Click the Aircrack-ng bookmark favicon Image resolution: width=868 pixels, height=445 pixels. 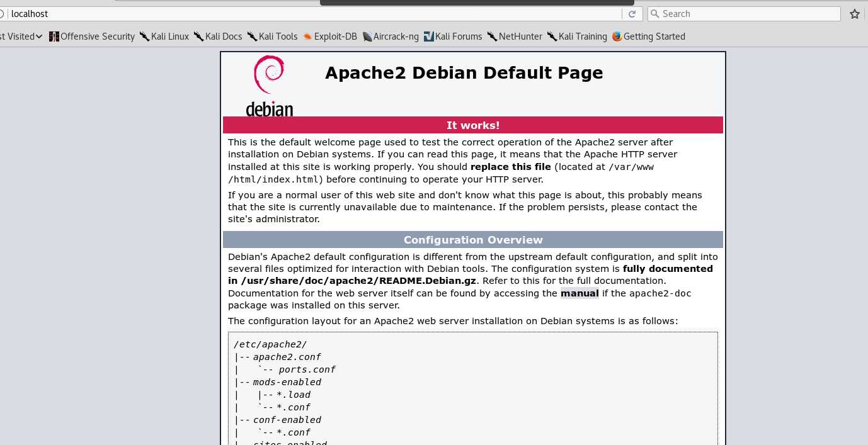pyautogui.click(x=368, y=37)
